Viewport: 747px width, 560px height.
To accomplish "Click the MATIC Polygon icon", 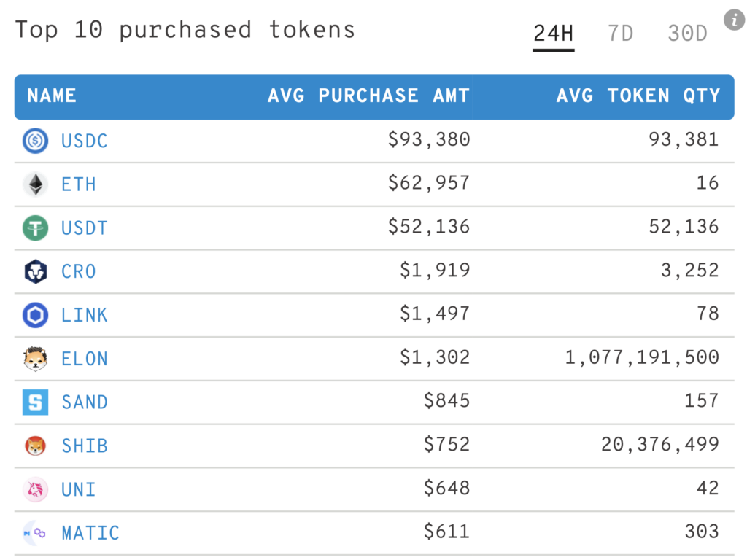I will coord(35,533).
